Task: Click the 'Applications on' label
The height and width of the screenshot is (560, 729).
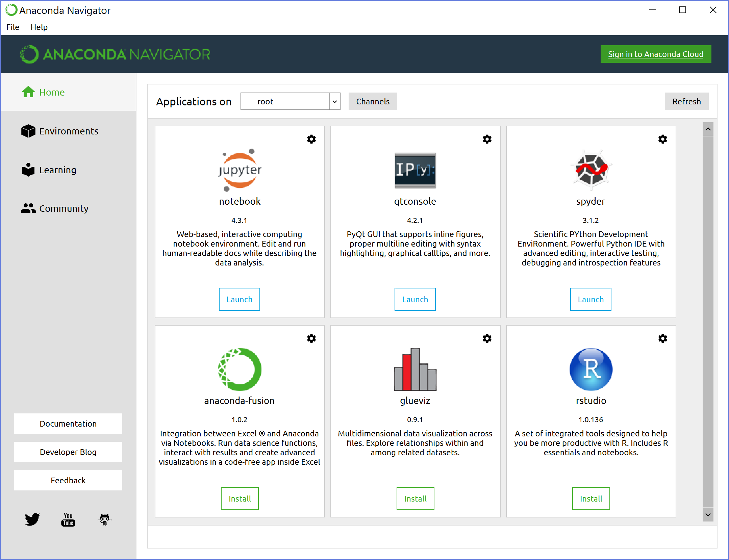Action: tap(194, 102)
